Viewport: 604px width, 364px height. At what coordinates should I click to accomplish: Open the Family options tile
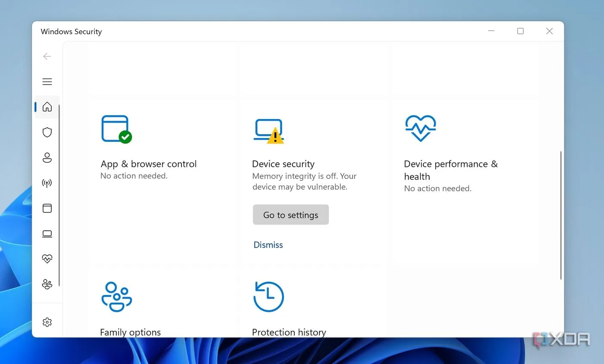coord(130,332)
